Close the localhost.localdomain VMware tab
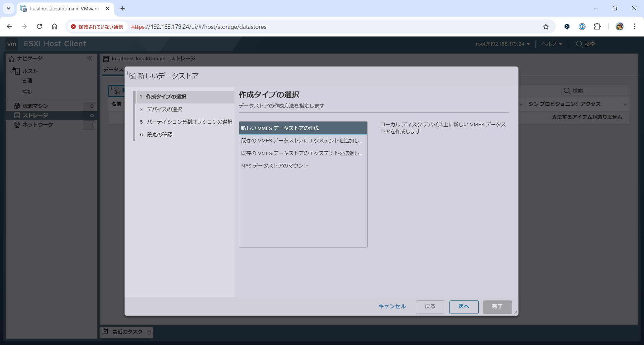 click(107, 8)
